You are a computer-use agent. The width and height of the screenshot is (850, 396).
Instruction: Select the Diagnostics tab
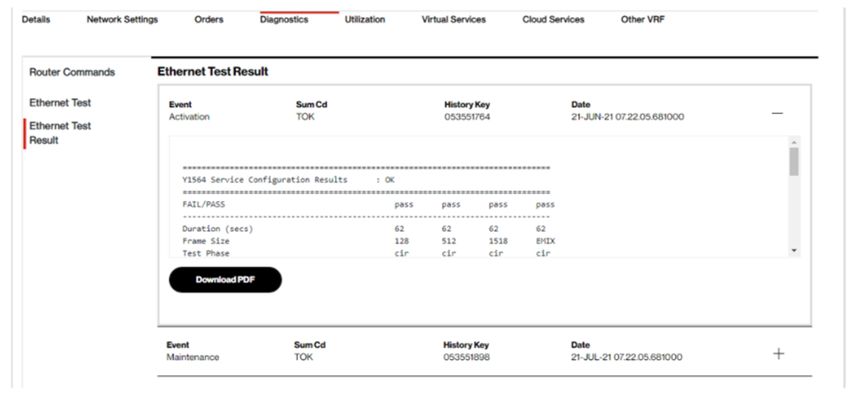(x=284, y=20)
